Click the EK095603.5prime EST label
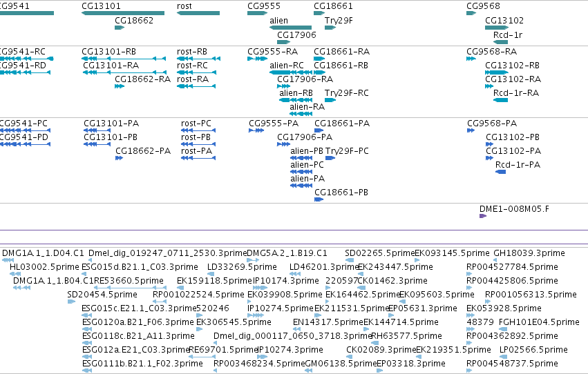 click(437, 295)
